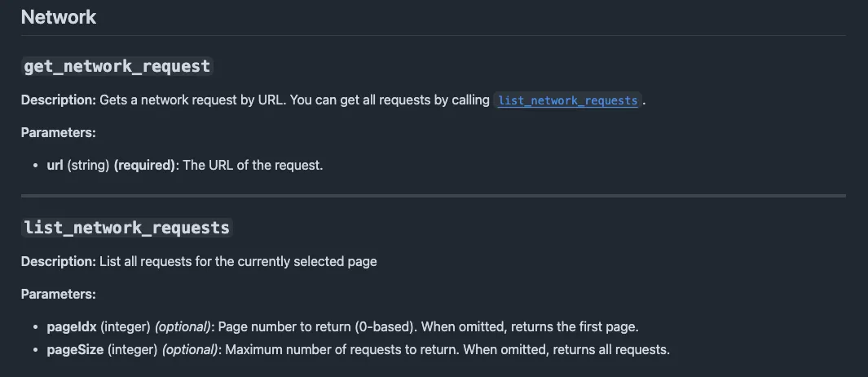Screen dimensions: 868x377
Task: Click the pageIdx parameter name
Action: 72,326
